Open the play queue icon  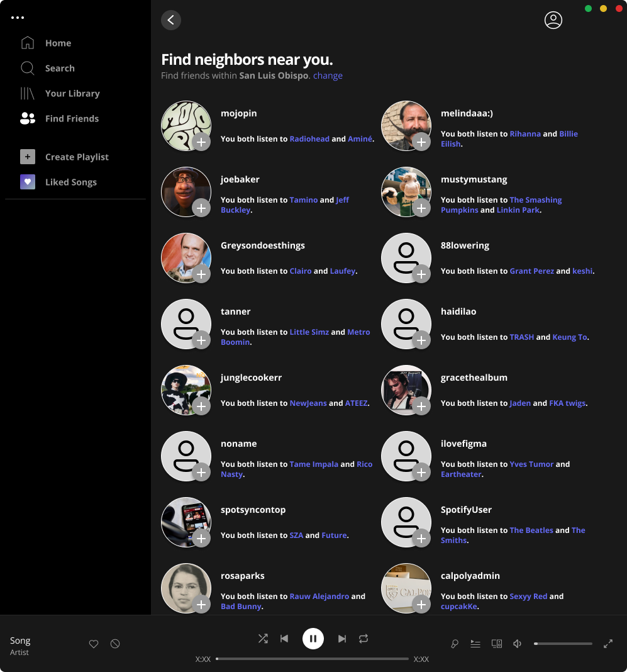point(475,644)
